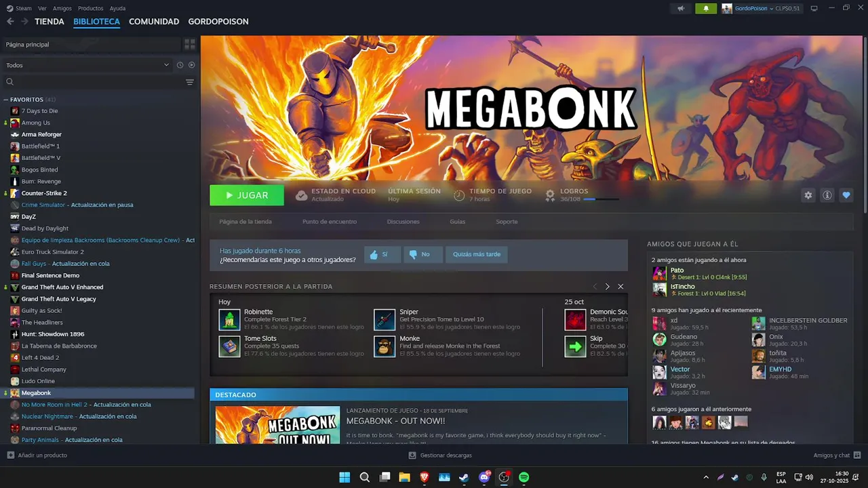The height and width of the screenshot is (488, 868).
Task: Go forward with the navigation arrow
Action: (x=24, y=22)
